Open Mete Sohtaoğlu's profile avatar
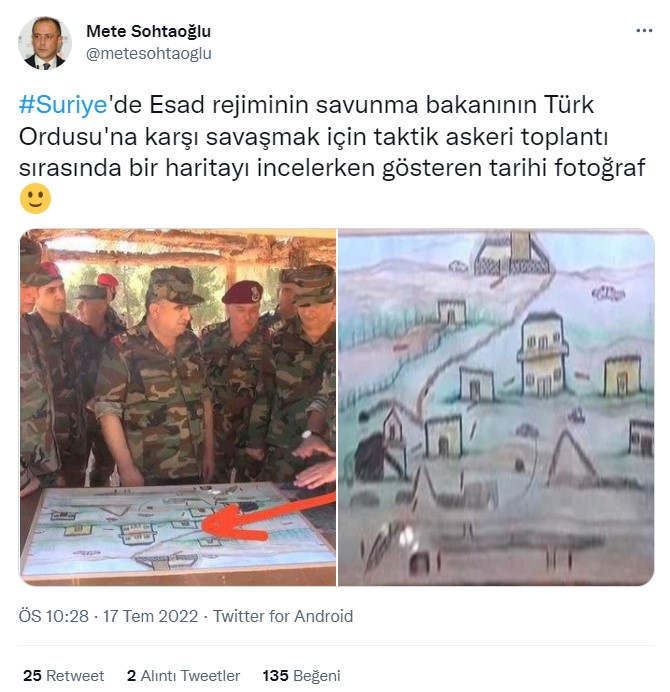Screen dimensions: 670x692 click(44, 43)
